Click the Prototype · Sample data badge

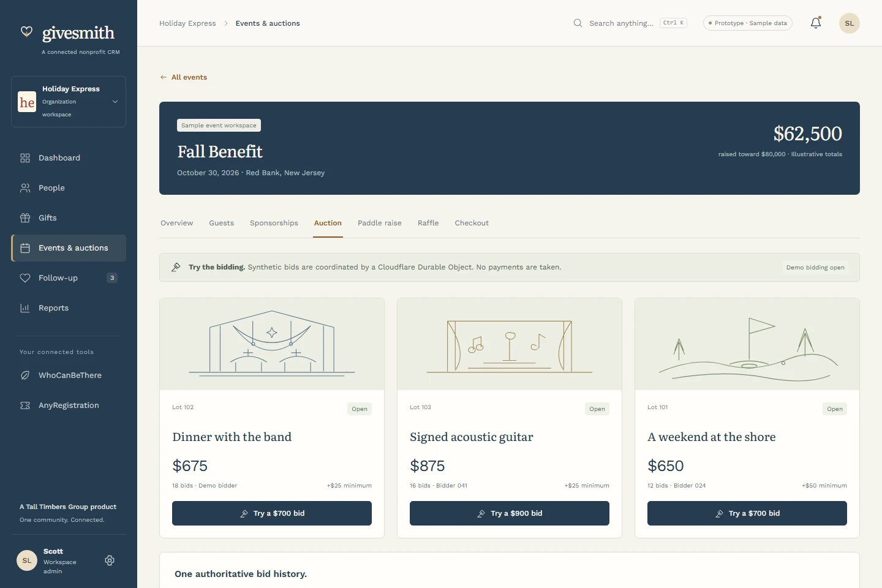(748, 23)
